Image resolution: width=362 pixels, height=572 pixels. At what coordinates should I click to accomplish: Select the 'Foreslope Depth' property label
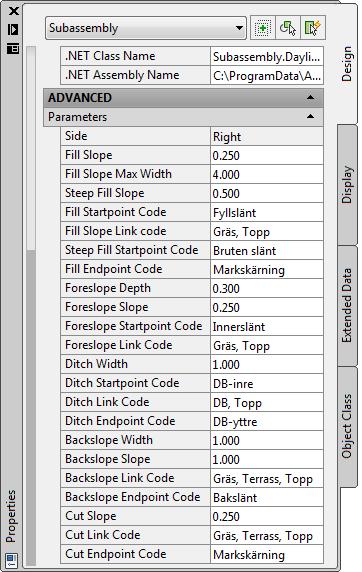[108, 287]
